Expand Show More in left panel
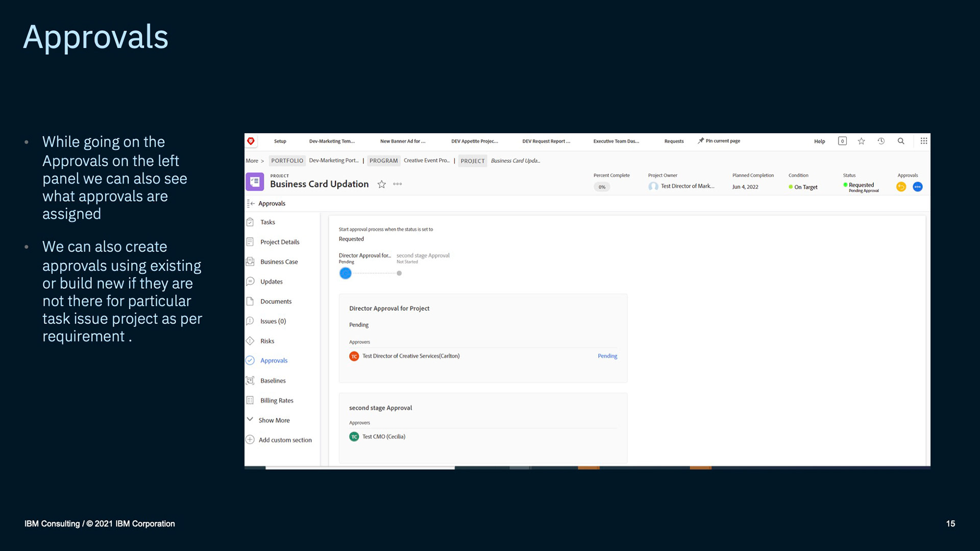 pos(274,420)
